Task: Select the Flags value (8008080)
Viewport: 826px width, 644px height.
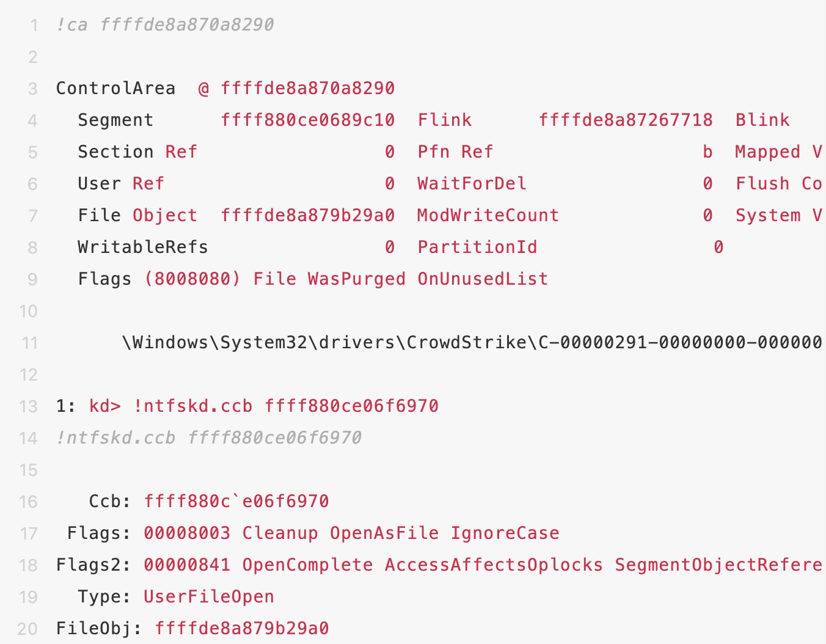Action: click(x=192, y=279)
